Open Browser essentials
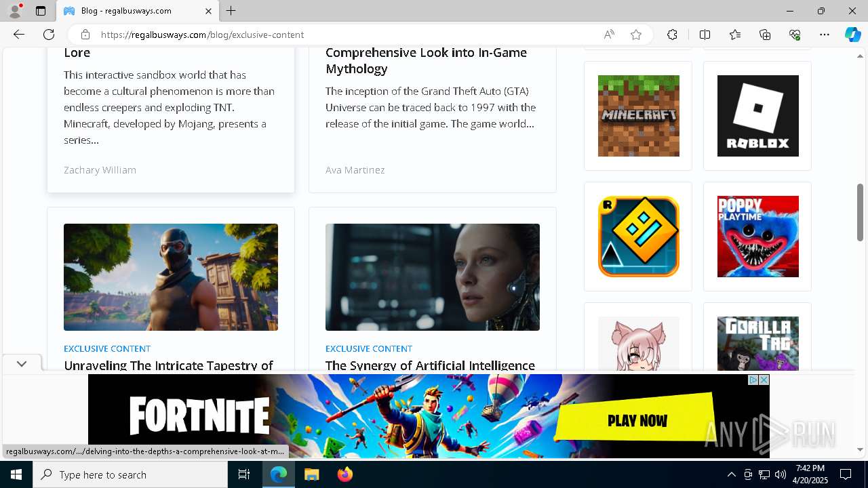This screenshot has width=868, height=488. point(795,35)
